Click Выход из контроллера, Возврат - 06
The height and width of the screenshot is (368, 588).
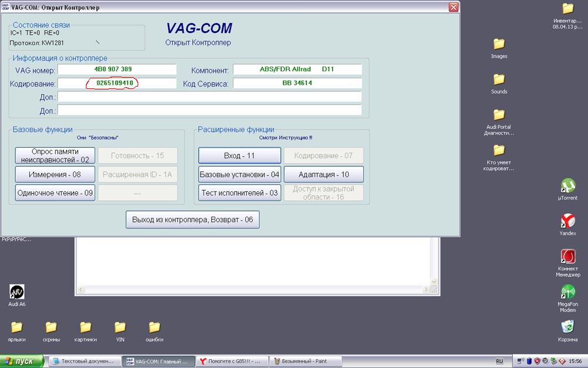tap(192, 220)
